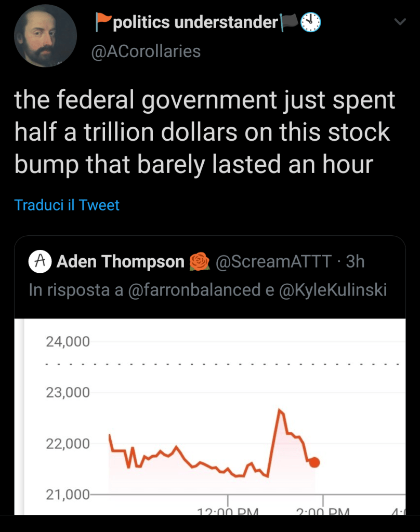Click the red endpoint dot on the chart
Viewport: 420px width, 532px height.
pos(314,462)
